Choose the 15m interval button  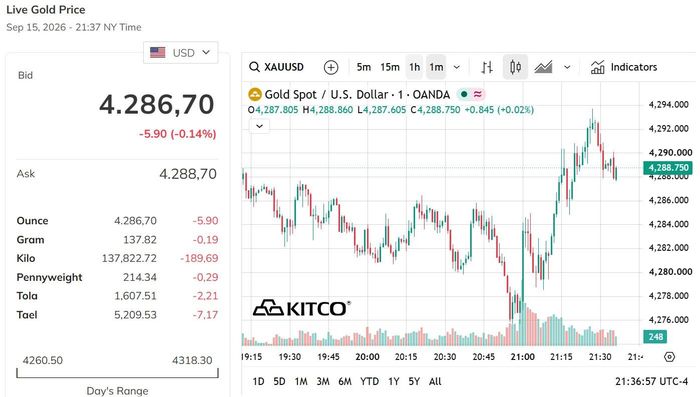click(x=390, y=67)
